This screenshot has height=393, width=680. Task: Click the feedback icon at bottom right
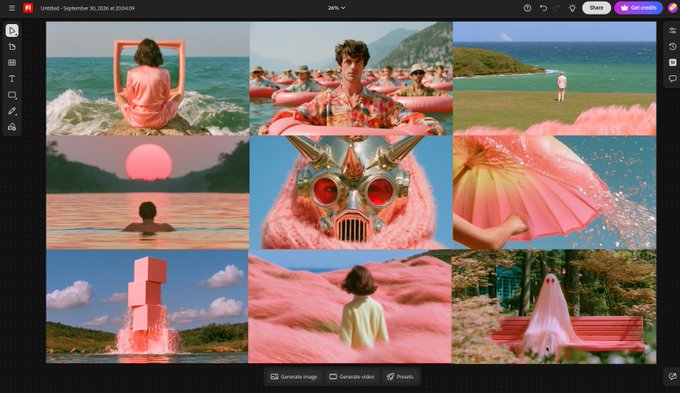point(672,376)
